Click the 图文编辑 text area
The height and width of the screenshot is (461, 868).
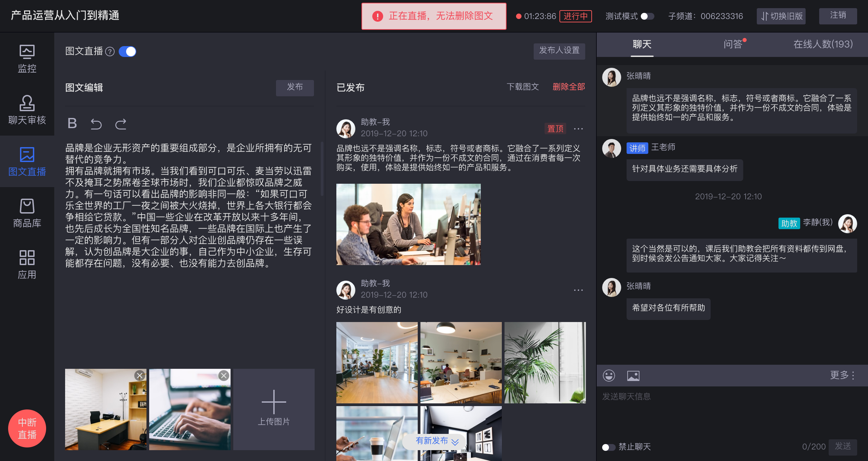[189, 205]
